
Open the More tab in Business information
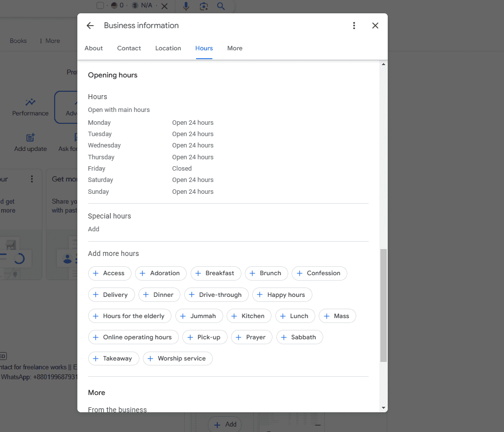(235, 48)
